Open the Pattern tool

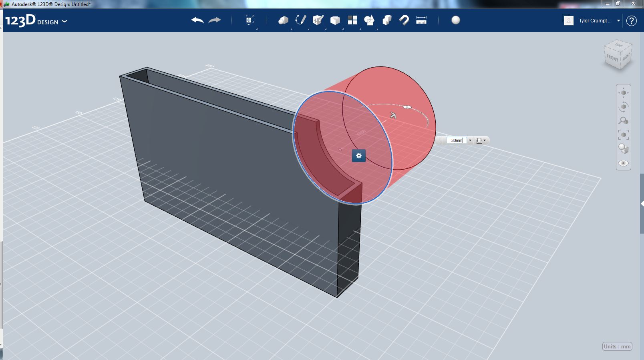(x=352, y=20)
